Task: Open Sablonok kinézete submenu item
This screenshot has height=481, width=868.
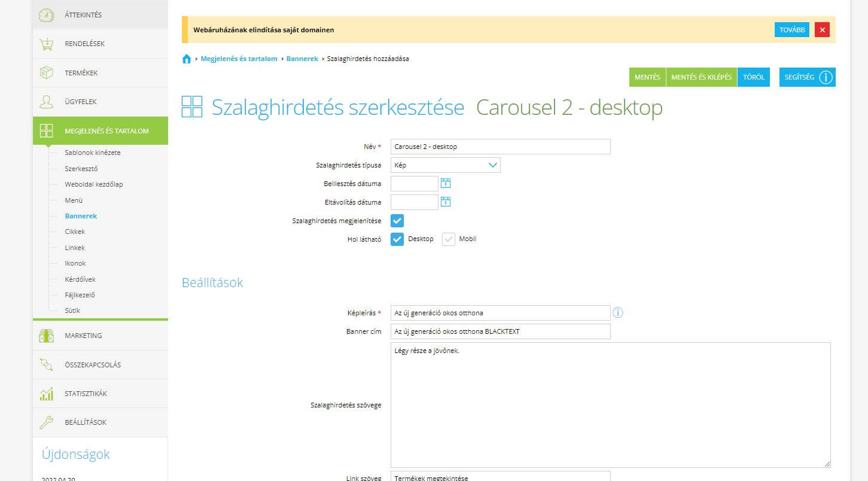Action: pos(93,153)
